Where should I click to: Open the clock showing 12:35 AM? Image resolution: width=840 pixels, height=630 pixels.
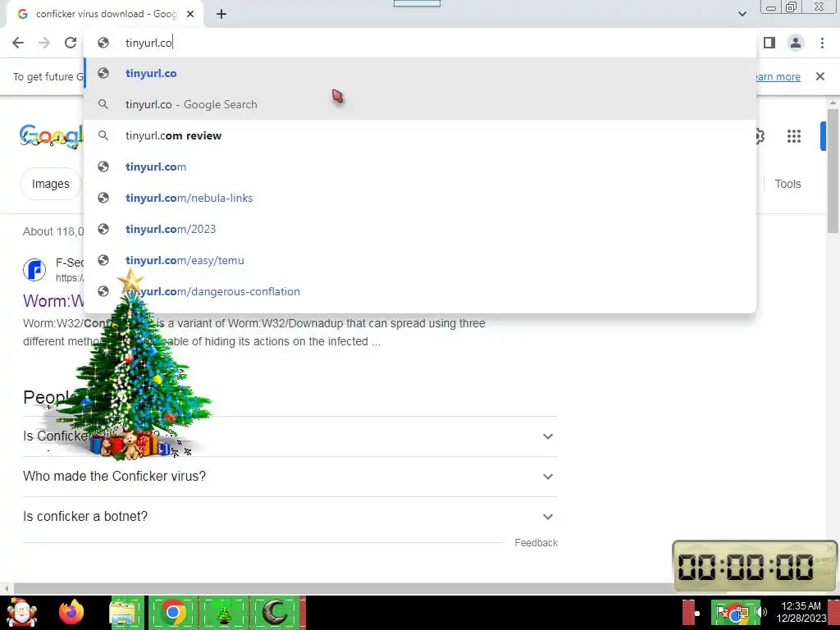(801, 612)
